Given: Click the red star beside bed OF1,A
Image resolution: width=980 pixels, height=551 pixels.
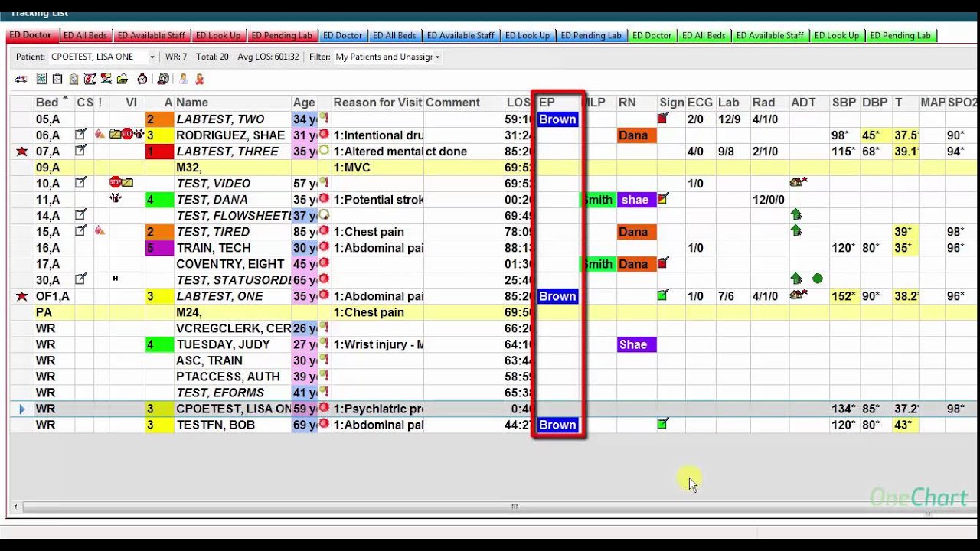Looking at the screenshot, I should (x=22, y=296).
